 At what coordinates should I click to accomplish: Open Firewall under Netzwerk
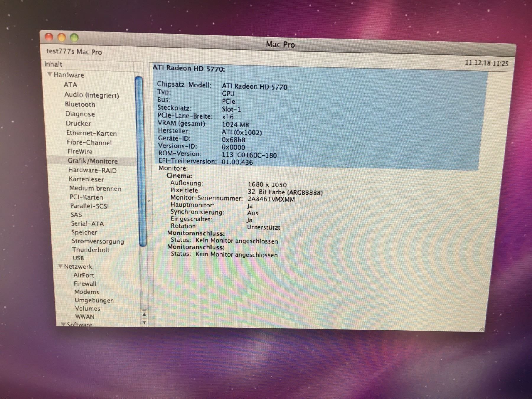pos(85,283)
